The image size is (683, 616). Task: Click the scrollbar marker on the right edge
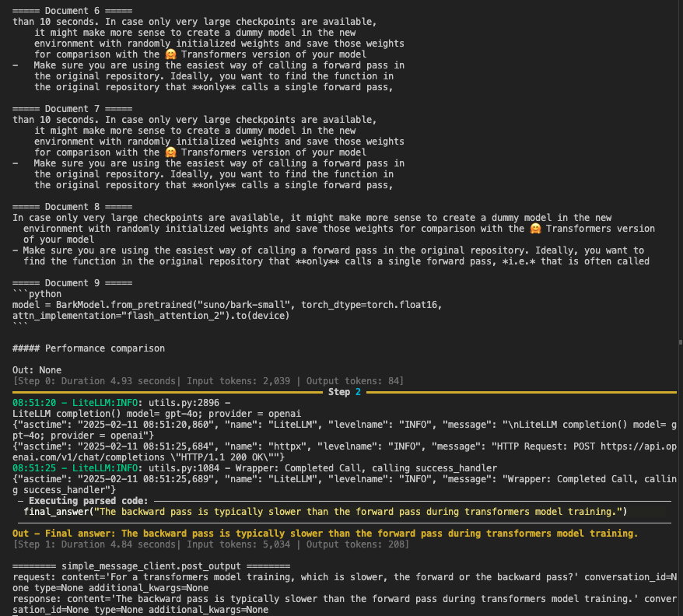tap(681, 342)
